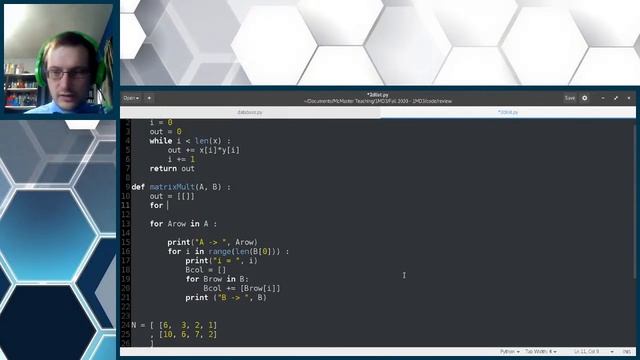Click the 'print("i = ", i)' statement
This screenshot has height=360, width=640.
(221, 260)
